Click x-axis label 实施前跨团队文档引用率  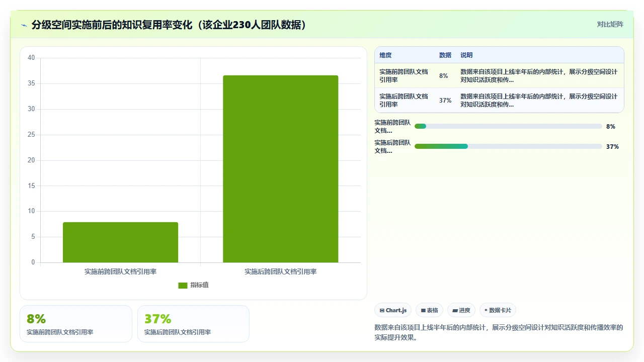point(120,271)
